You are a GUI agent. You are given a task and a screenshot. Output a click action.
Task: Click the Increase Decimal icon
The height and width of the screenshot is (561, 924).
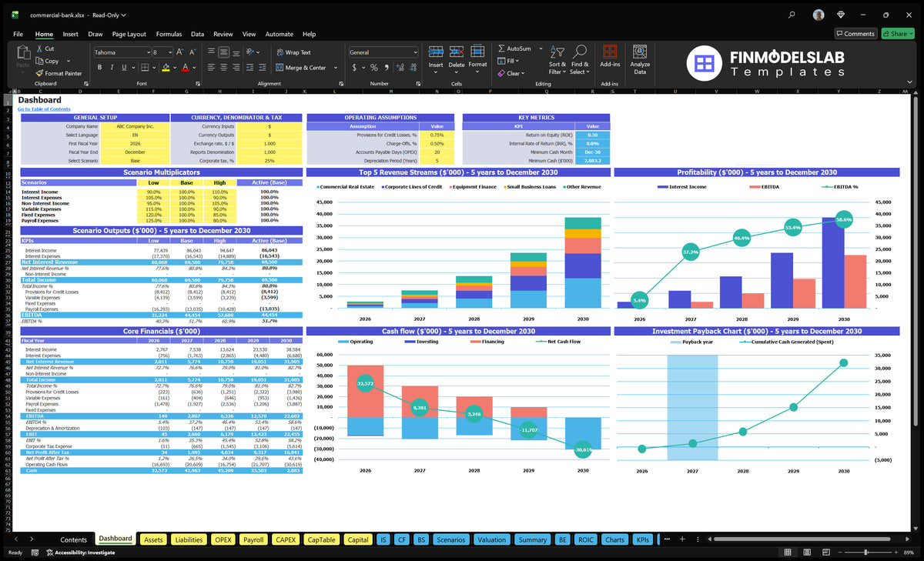(399, 68)
